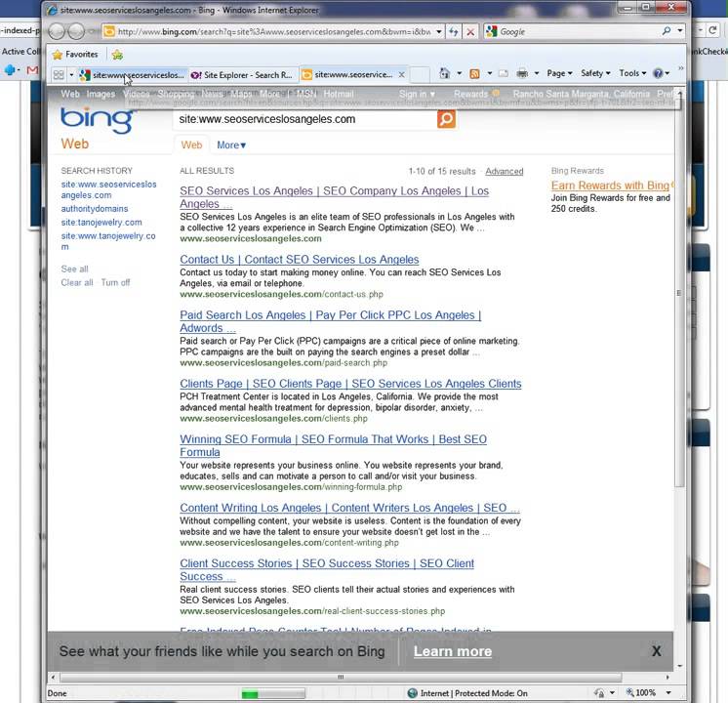The width and height of the screenshot is (728, 703).
Task: Click the Home icon in command bar
Action: [x=444, y=73]
